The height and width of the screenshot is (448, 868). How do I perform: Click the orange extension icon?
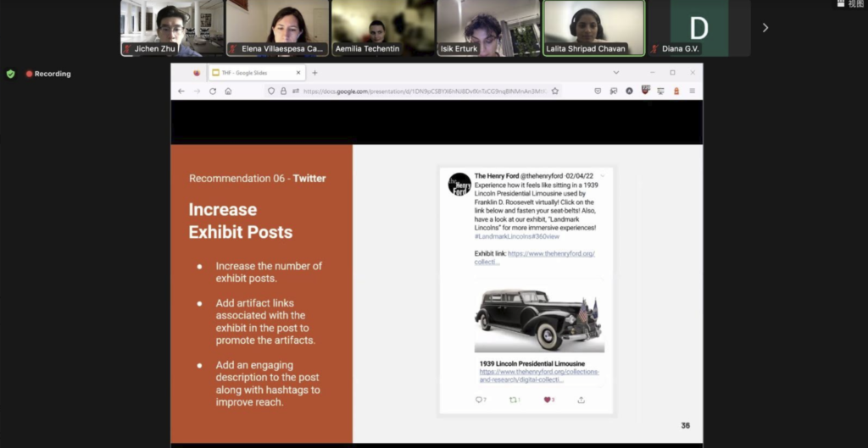tap(676, 91)
